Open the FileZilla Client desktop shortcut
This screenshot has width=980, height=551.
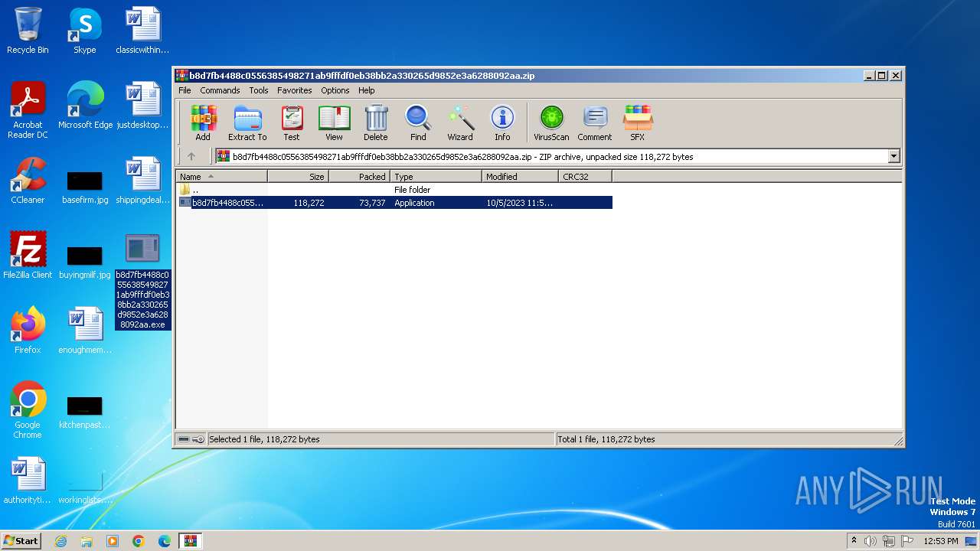28,256
